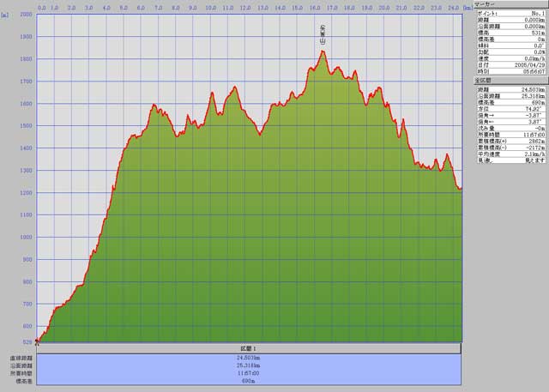This screenshot has width=549, height=392.
Task: Click the 529 minimum elevation axis label
Action: [x=27, y=342]
